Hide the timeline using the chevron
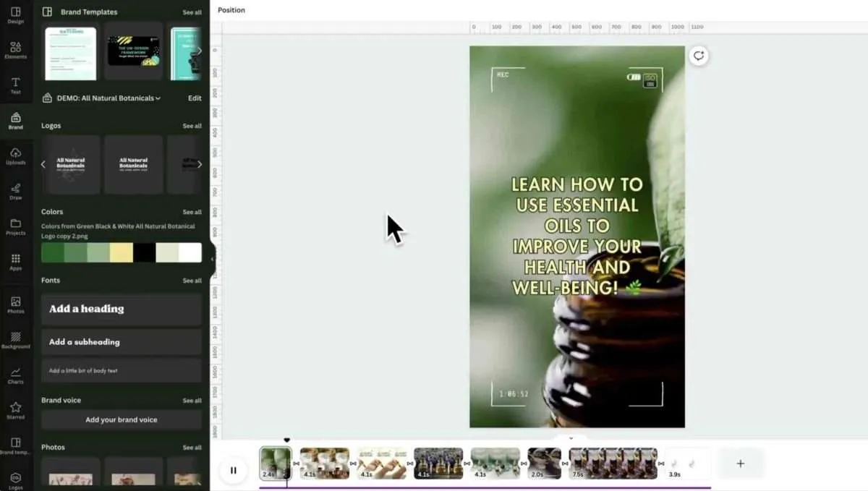Screen dimensions: 868x491 click(571, 438)
